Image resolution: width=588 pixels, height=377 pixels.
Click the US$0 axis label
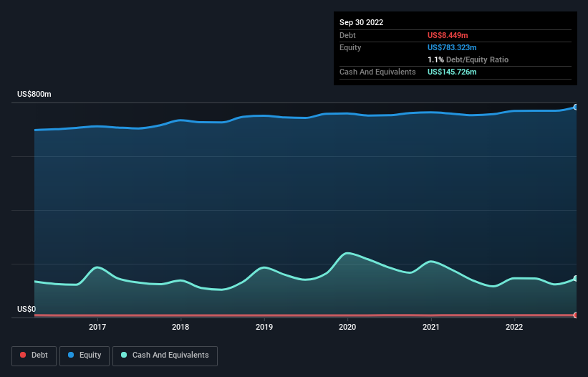(x=26, y=309)
